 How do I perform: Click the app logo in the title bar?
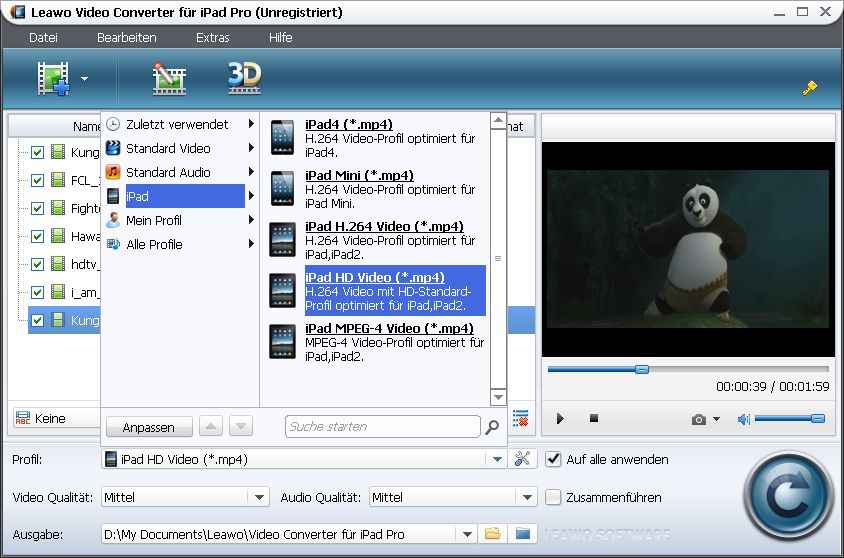click(17, 11)
